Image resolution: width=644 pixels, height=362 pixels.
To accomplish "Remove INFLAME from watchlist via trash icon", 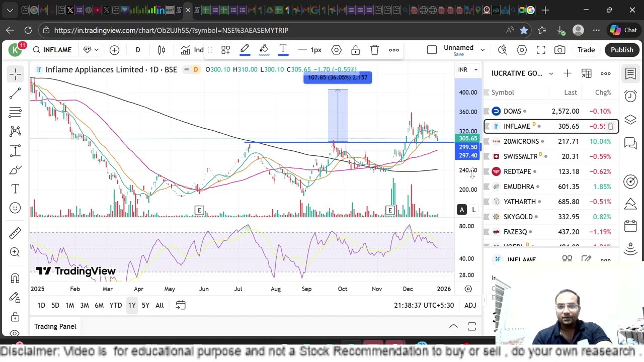I will [611, 126].
